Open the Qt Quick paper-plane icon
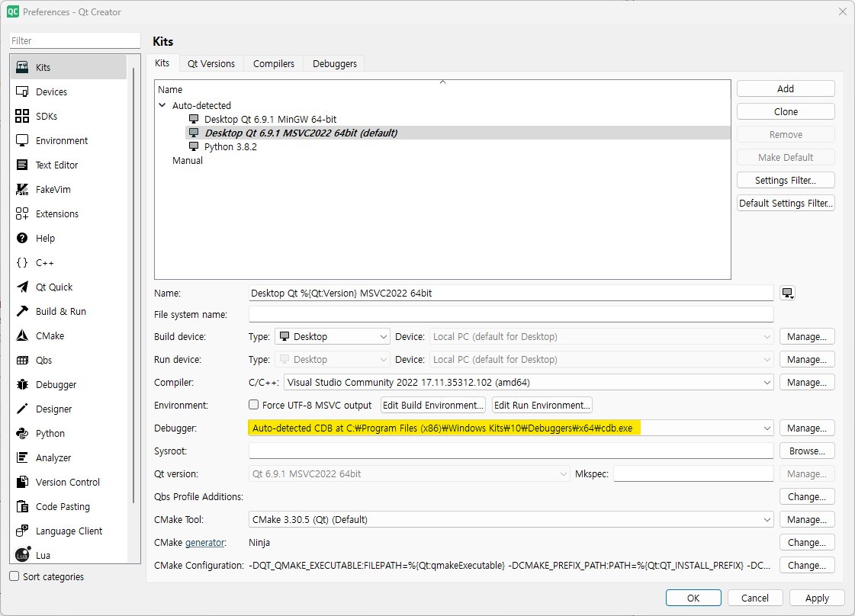The height and width of the screenshot is (616, 855). [x=22, y=287]
